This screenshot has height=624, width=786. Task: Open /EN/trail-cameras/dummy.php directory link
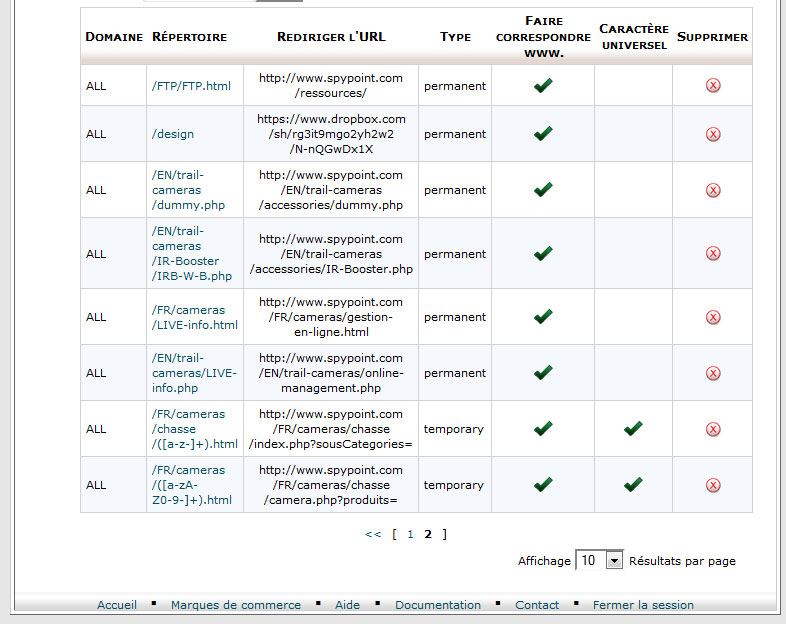point(188,190)
